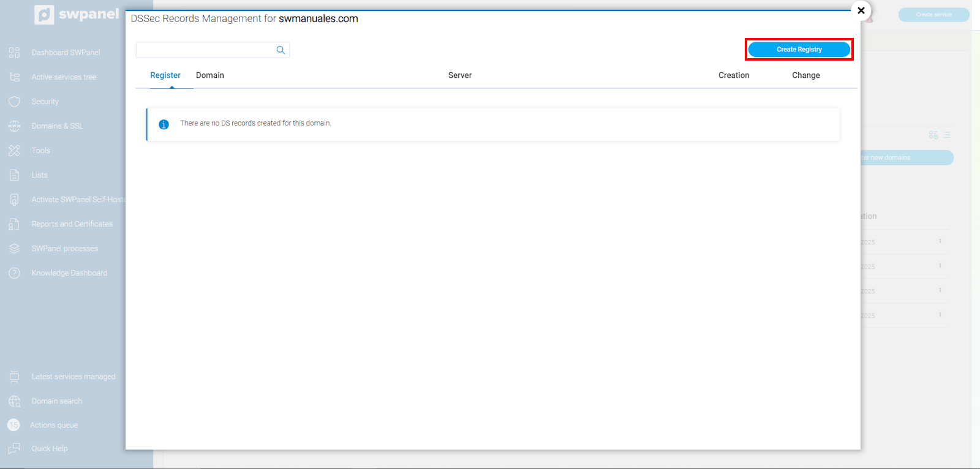Image resolution: width=980 pixels, height=469 pixels.
Task: Open Knowledge Dashboard label
Action: click(x=69, y=273)
